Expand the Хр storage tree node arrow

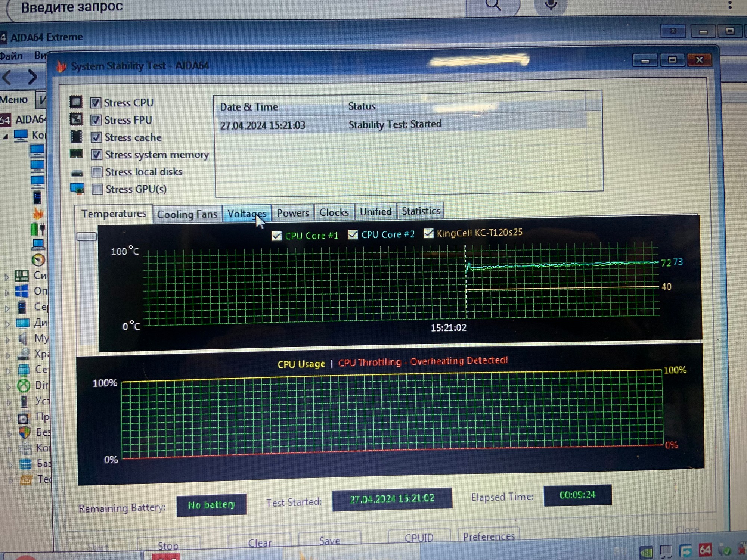point(8,356)
